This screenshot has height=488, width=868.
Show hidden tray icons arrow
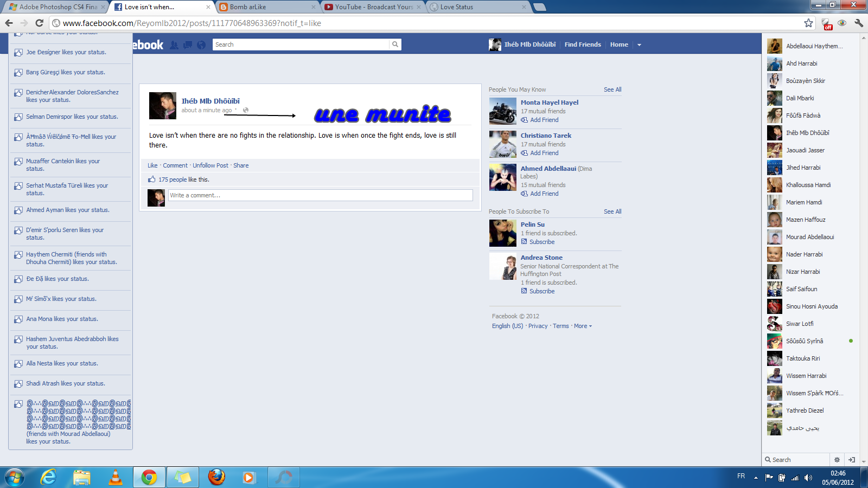coord(756,478)
